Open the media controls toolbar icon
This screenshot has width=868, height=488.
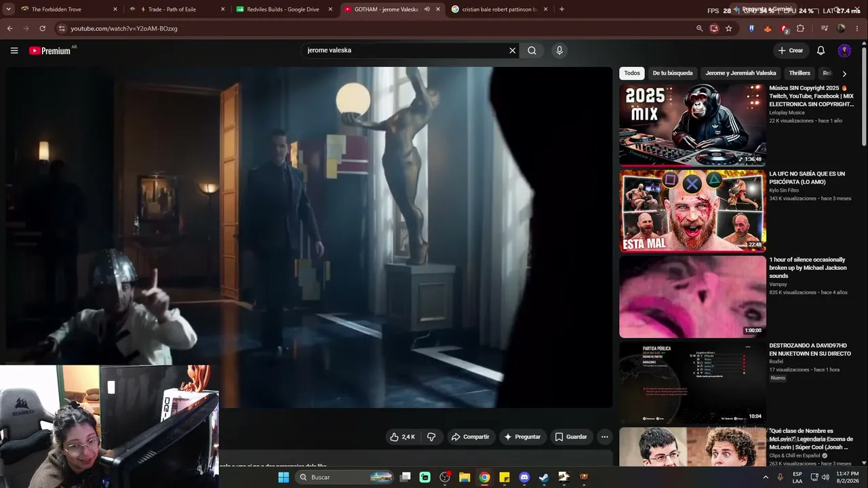pyautogui.click(x=825, y=28)
